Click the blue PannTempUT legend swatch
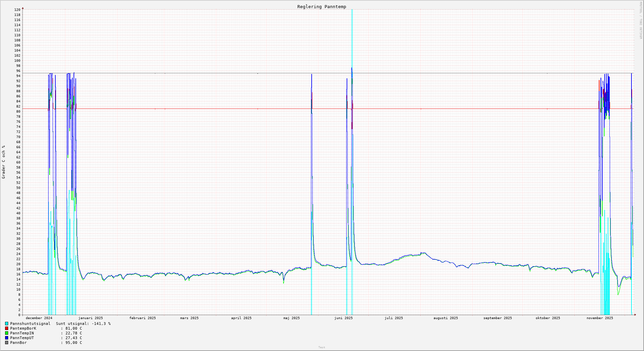644x351 pixels. point(6,338)
